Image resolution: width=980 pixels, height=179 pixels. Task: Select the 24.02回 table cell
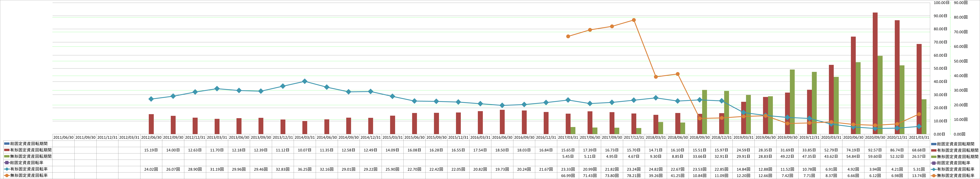click(x=151, y=169)
